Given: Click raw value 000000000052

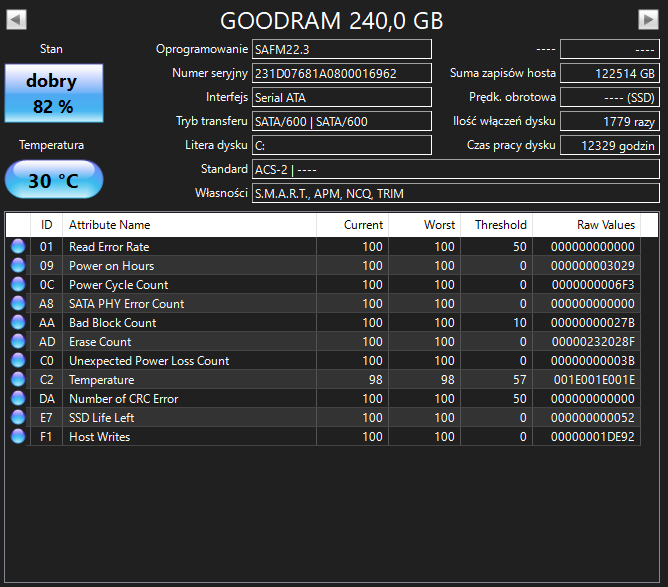Looking at the screenshot, I should [593, 417].
